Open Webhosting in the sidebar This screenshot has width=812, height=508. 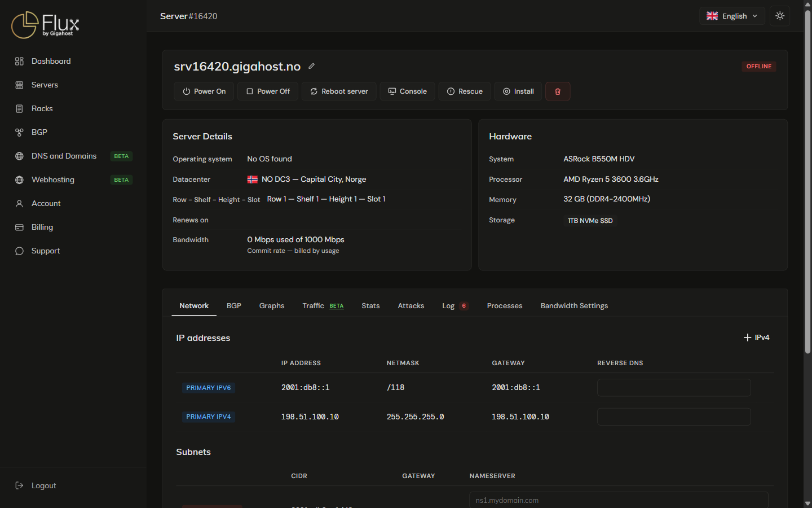73,179
